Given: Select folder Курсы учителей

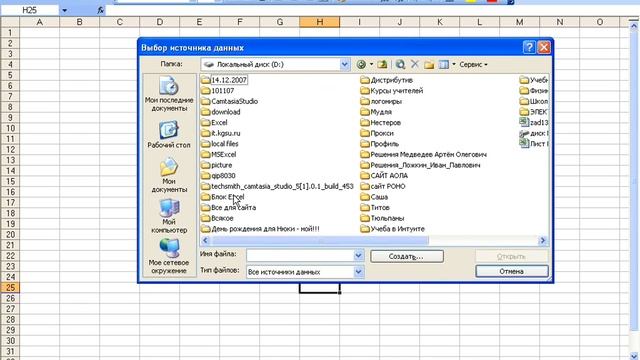Looking at the screenshot, I should pos(392,91).
